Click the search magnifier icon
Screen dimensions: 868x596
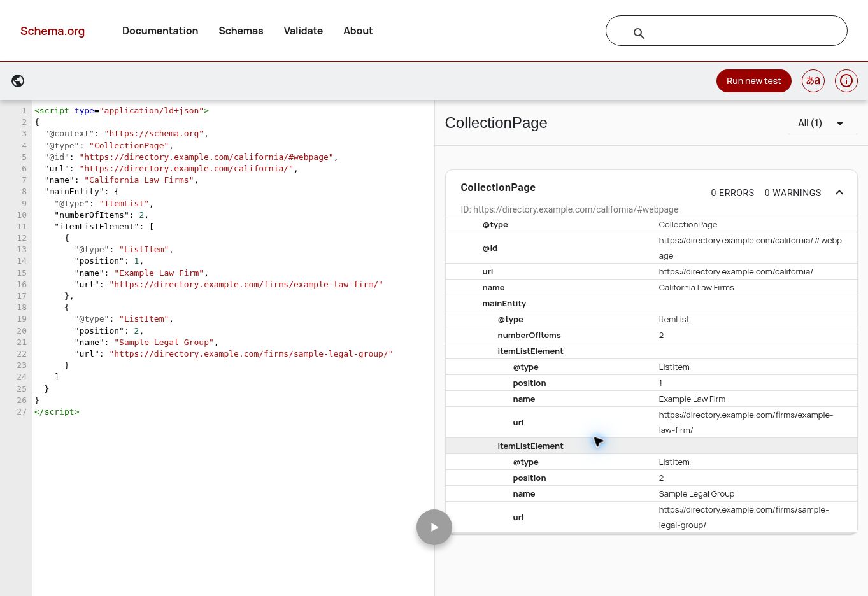coord(639,33)
